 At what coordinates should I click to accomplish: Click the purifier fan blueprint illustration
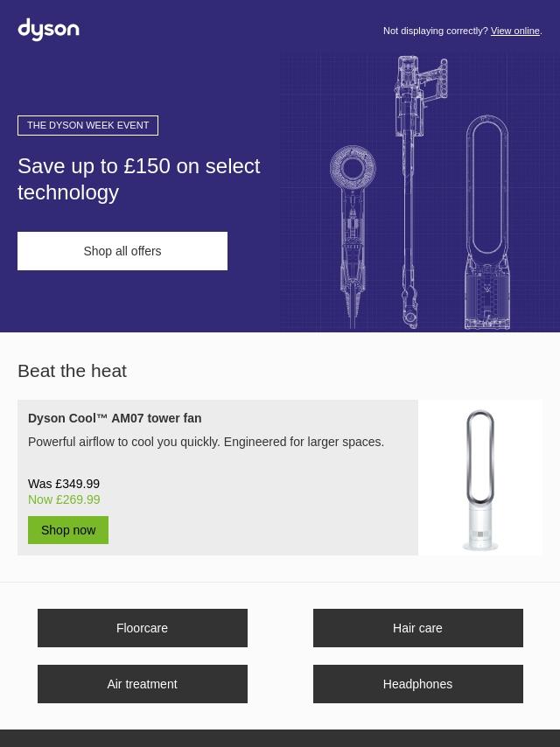[x=487, y=222]
